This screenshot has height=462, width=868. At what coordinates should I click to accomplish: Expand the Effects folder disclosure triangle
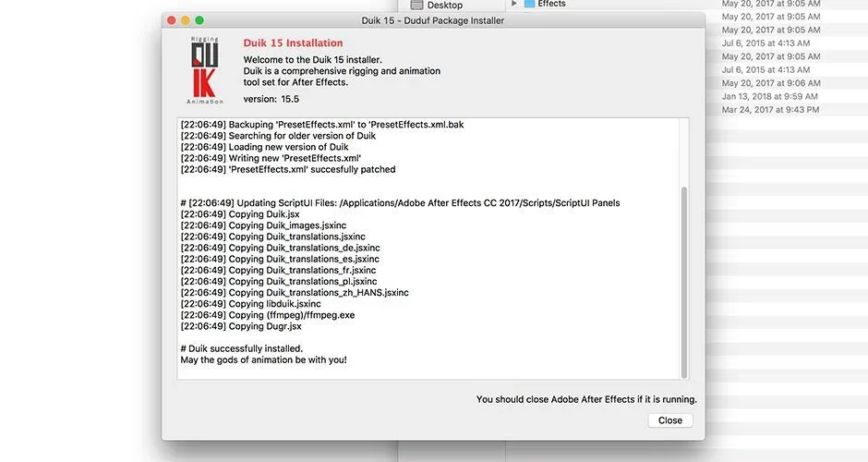point(513,4)
